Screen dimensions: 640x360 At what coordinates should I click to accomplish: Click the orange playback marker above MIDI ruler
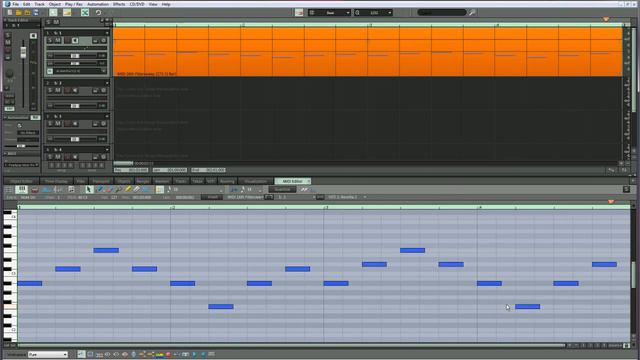point(611,202)
